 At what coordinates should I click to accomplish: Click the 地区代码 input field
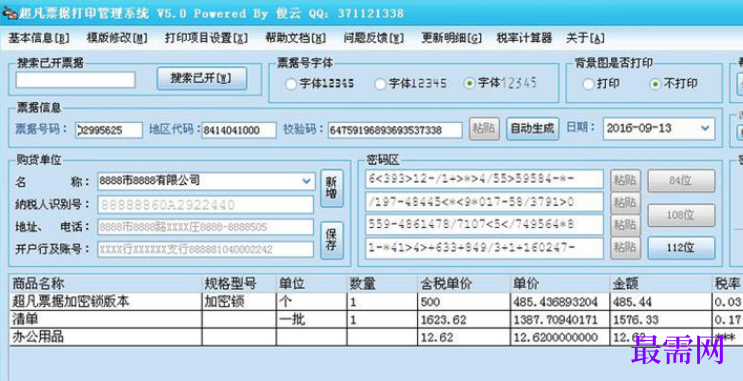pyautogui.click(x=239, y=130)
